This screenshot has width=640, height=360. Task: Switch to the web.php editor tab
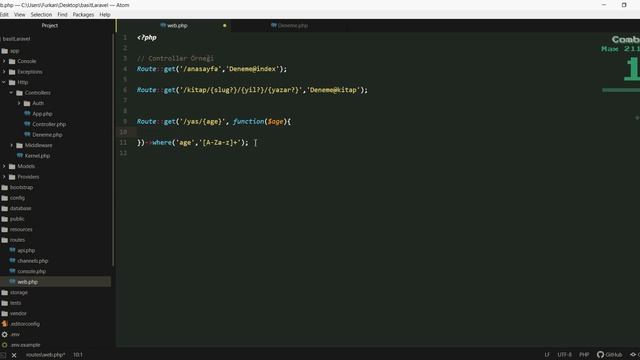173,26
